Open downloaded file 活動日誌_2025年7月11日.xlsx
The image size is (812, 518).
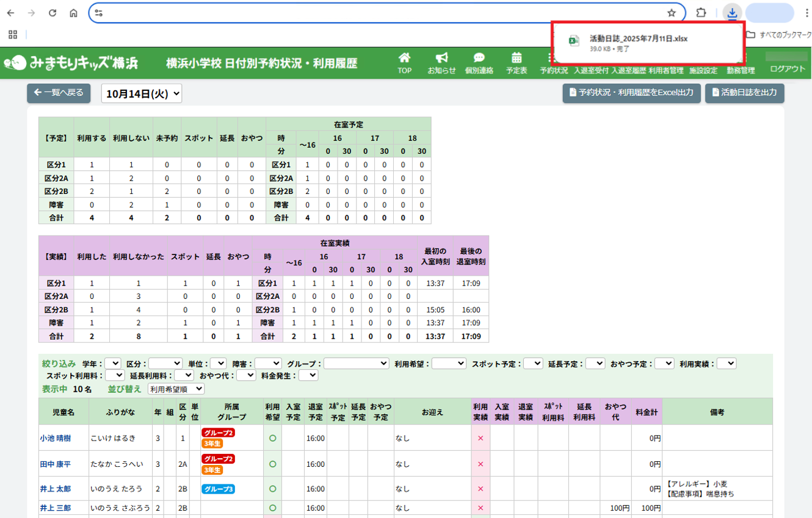click(x=638, y=38)
